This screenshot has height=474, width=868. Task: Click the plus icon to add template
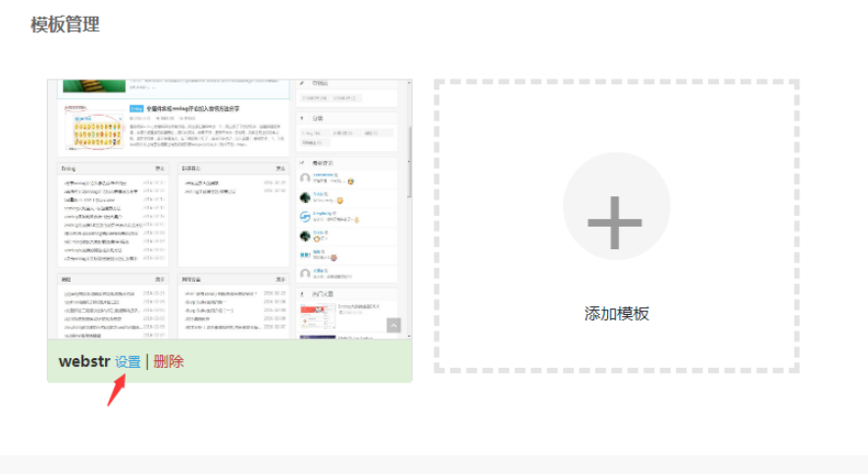click(615, 223)
